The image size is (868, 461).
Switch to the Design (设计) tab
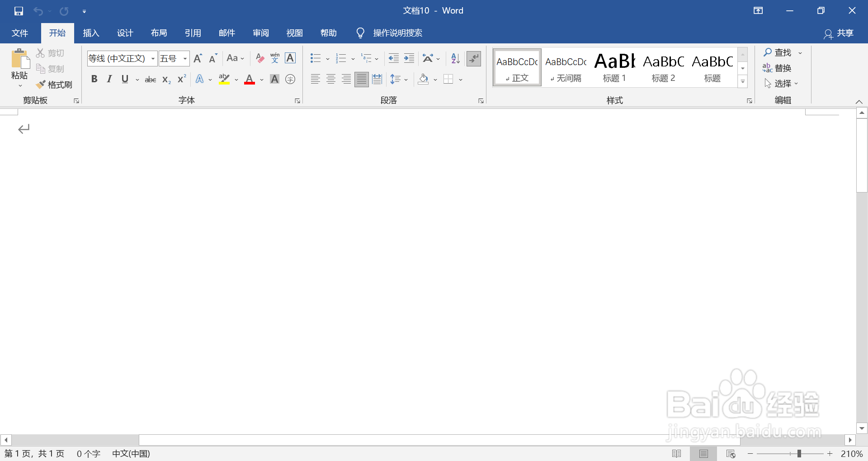[x=125, y=33]
